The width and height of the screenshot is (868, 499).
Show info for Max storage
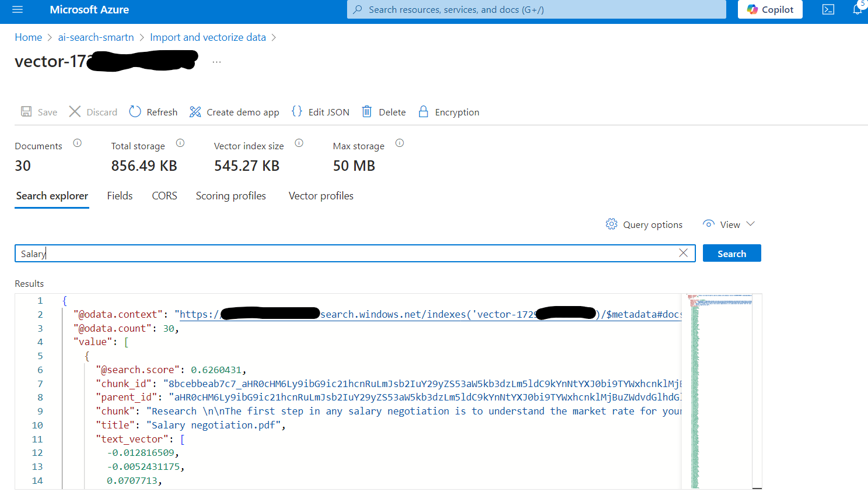click(400, 143)
